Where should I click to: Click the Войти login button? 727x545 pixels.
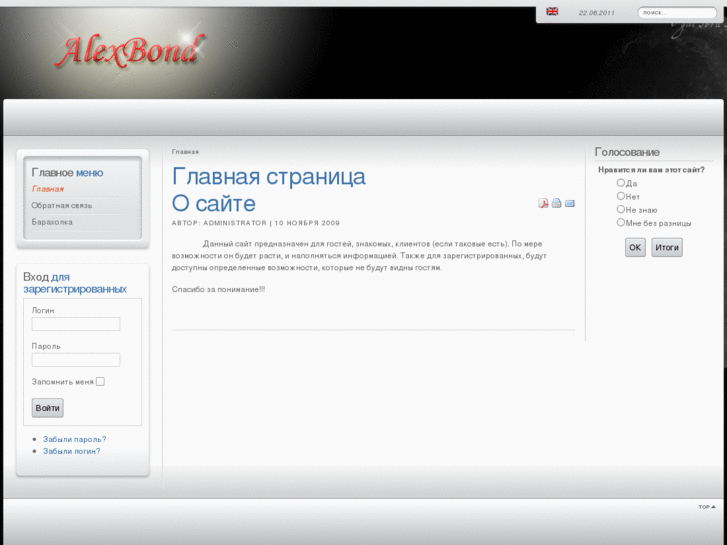[47, 408]
